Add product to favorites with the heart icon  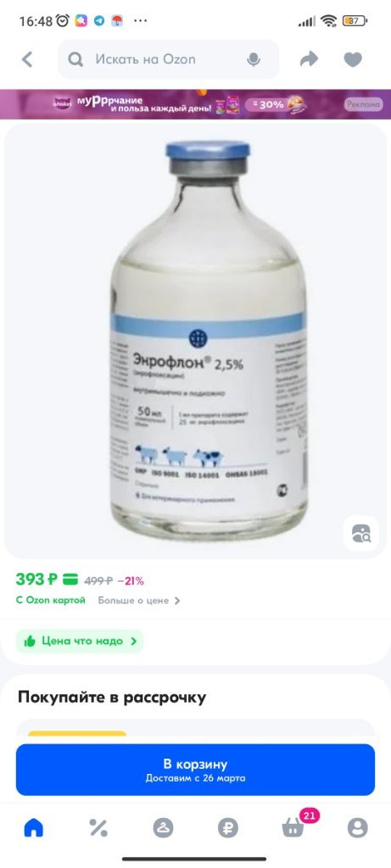[x=353, y=59]
